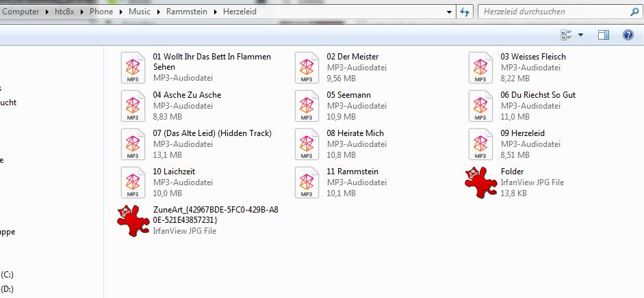Screen dimensions: 644x298
Task: Click 'IrfanView JPG File' under ZuneArt
Action: [184, 231]
